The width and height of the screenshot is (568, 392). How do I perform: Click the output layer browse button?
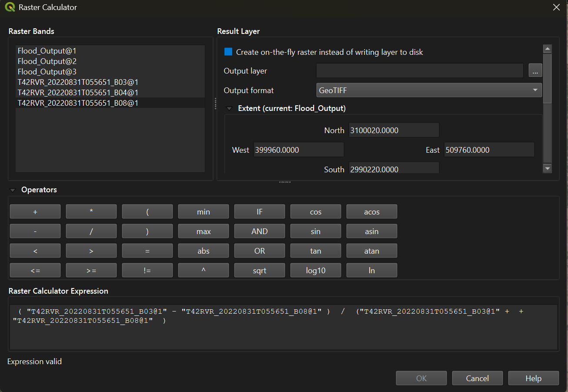click(x=535, y=70)
